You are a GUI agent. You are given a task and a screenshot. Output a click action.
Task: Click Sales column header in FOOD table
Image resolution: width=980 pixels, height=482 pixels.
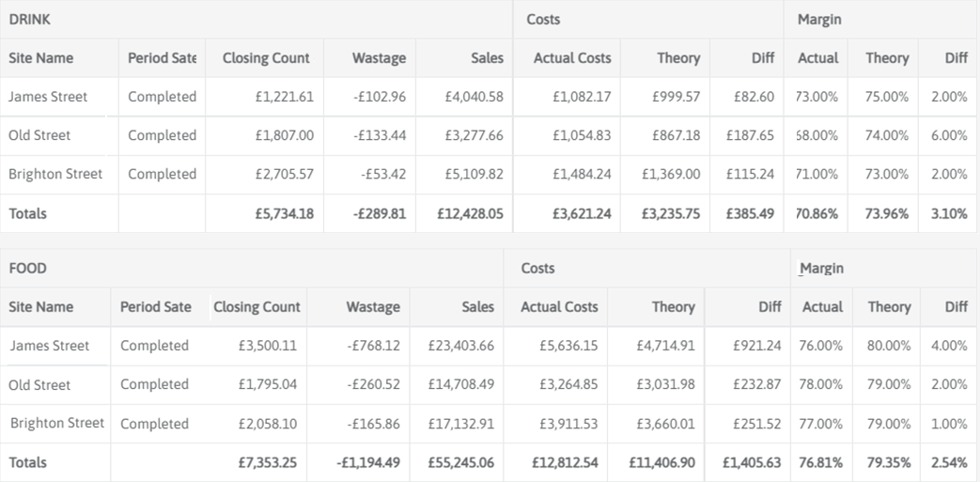click(477, 307)
